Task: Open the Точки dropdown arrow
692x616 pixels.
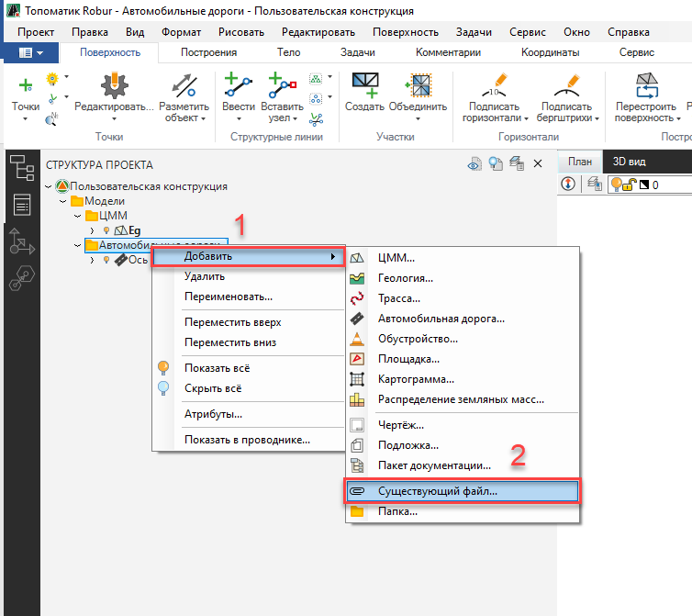Action: pyautogui.click(x=25, y=118)
